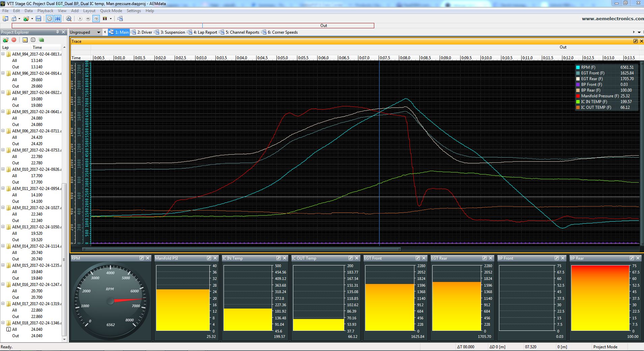Open the File menu

(5, 11)
